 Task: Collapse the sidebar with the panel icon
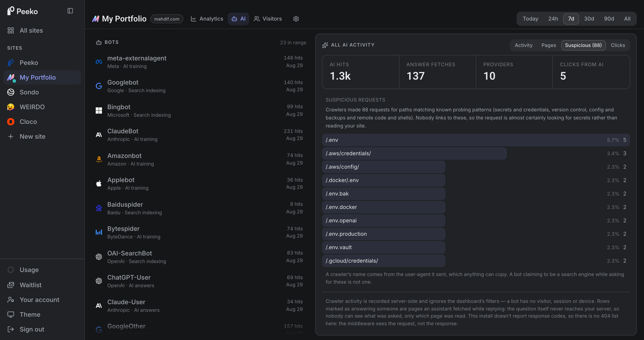(x=70, y=11)
